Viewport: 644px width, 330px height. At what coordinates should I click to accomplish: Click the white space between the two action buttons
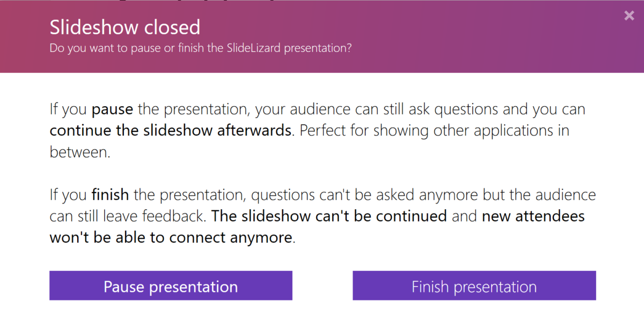point(322,285)
